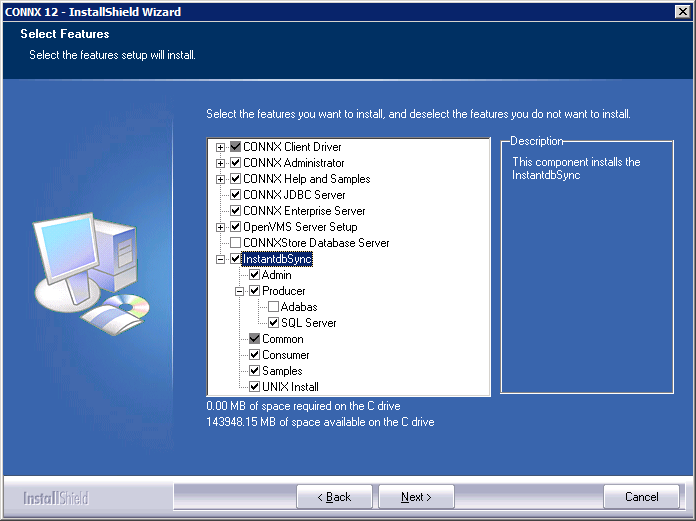Select the Common tree label
The height and width of the screenshot is (521, 696).
[x=283, y=339]
